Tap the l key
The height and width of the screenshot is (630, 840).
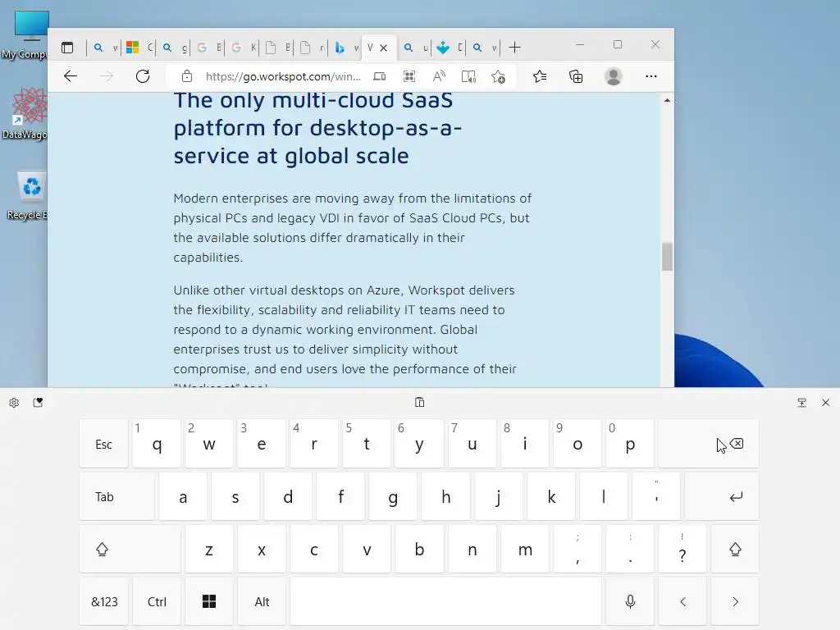(603, 496)
